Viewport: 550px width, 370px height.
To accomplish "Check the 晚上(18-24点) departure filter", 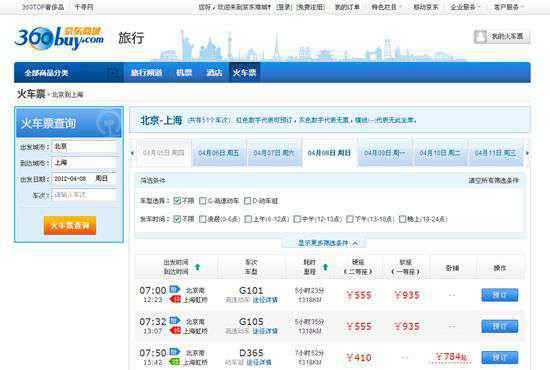I will 402,219.
